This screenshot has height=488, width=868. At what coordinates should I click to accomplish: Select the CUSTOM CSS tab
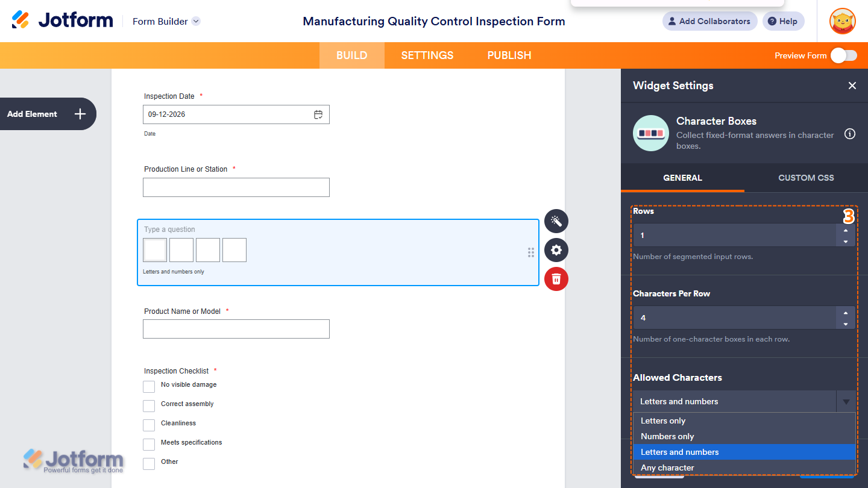[806, 178]
